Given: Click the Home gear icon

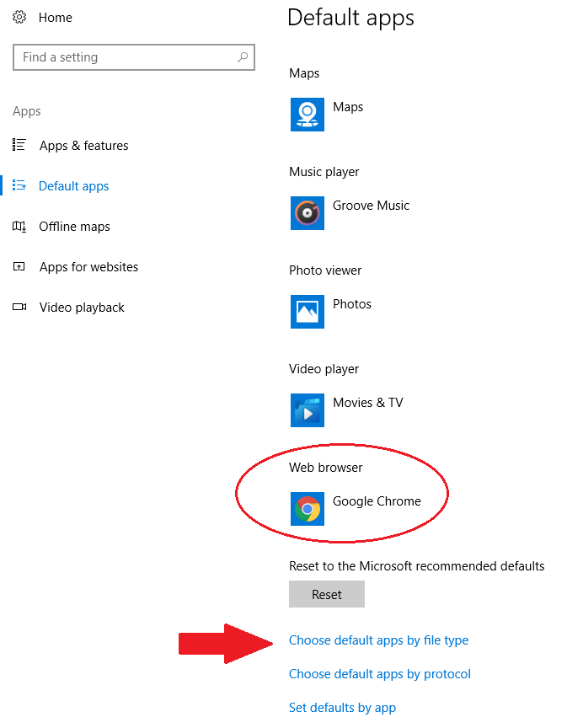Looking at the screenshot, I should point(19,17).
